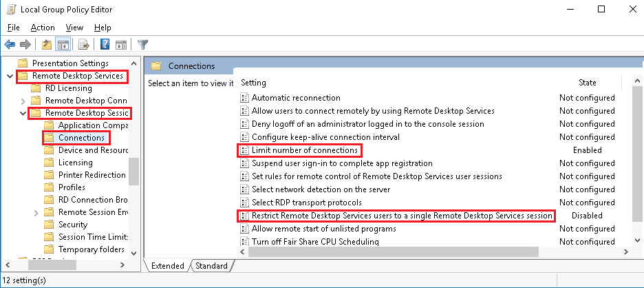
Task: Click the Printer Redirection folder icon
Action: coord(49,175)
